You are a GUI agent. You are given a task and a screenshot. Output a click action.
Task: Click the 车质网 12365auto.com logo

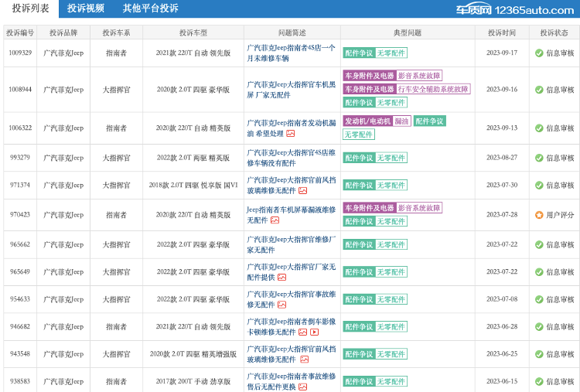pos(514,9)
